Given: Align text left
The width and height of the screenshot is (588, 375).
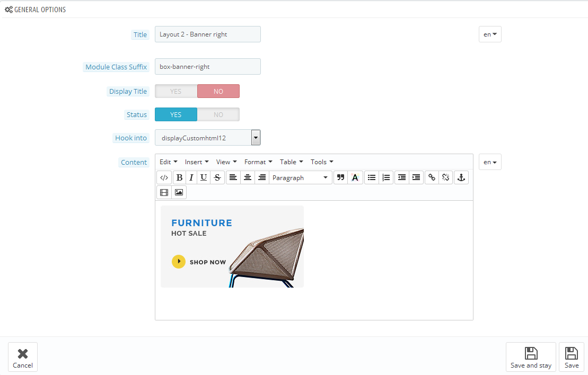Looking at the screenshot, I should 233,177.
